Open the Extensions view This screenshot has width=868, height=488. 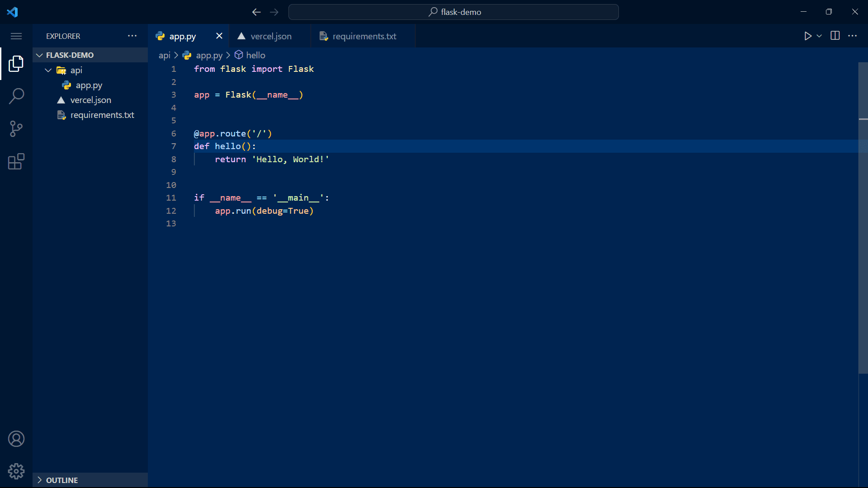click(x=16, y=161)
